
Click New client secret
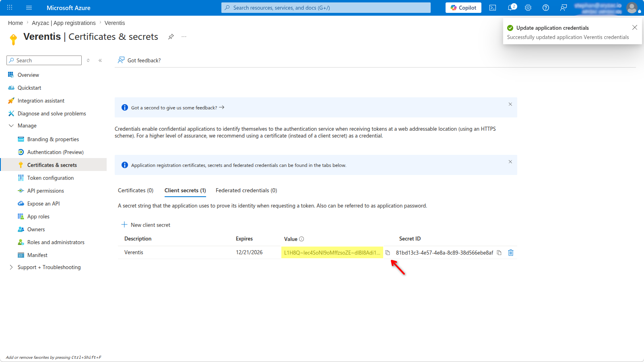click(146, 225)
